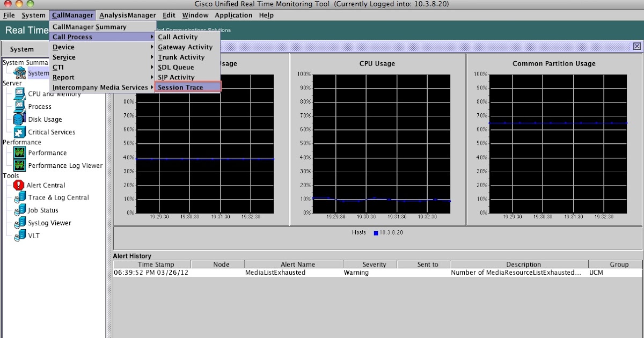Open the Help menu
Viewport: 644px width, 338px height.
coord(266,16)
